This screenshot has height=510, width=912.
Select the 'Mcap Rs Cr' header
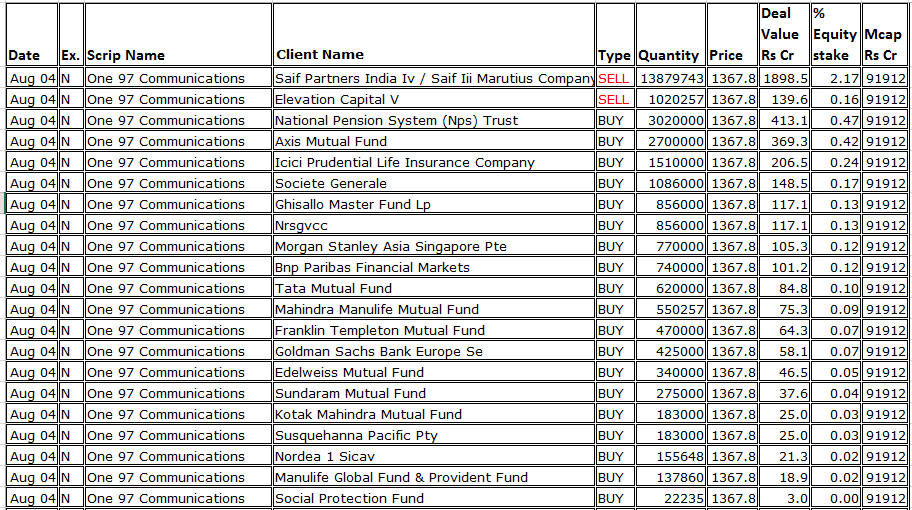pos(885,34)
